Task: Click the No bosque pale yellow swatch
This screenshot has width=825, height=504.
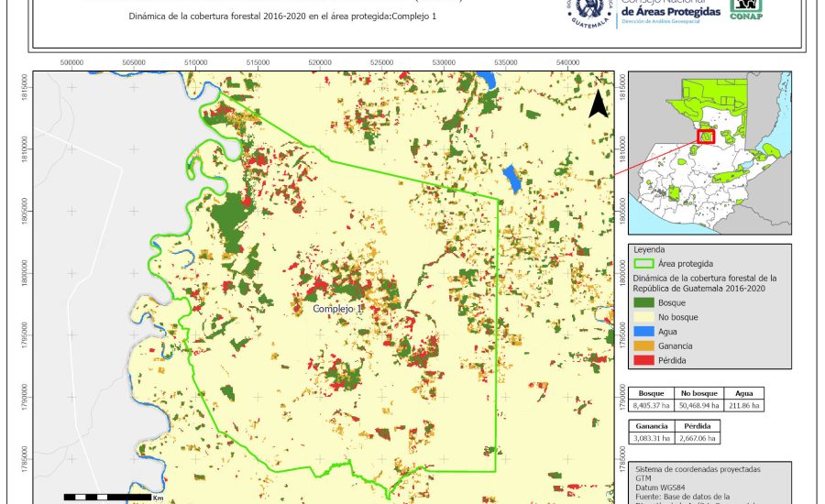Action: (x=647, y=317)
